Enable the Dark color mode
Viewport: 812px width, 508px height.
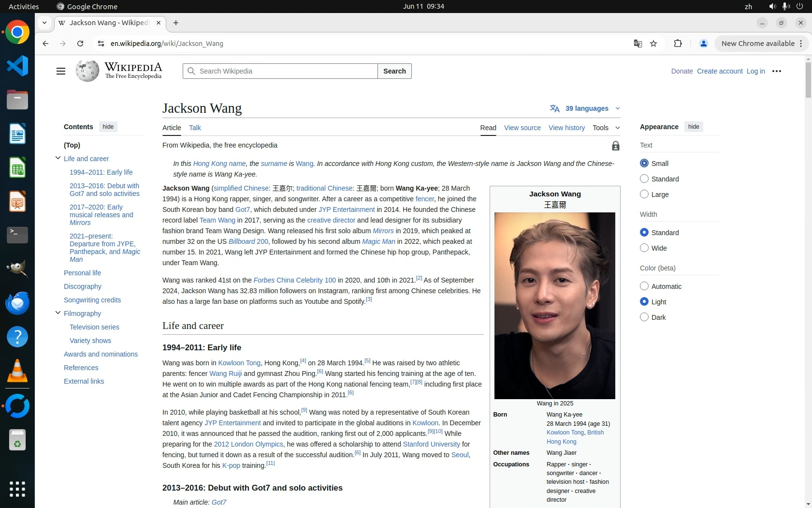[644, 317]
